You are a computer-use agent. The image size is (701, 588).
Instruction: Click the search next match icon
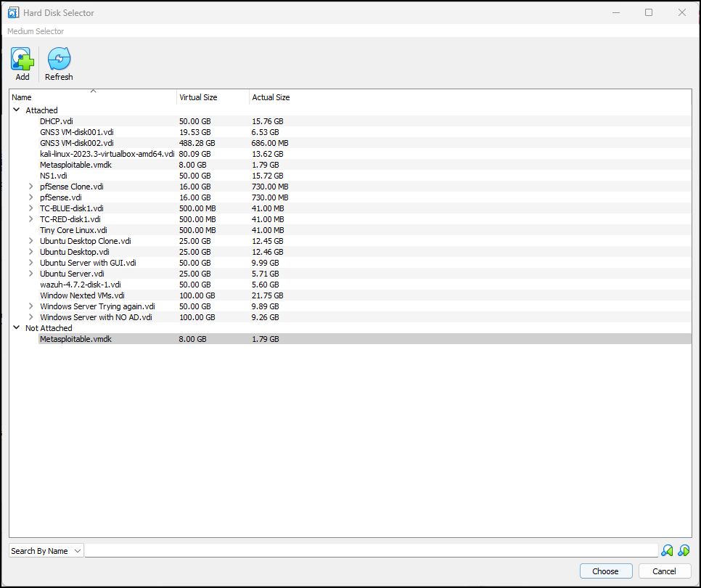(x=684, y=550)
